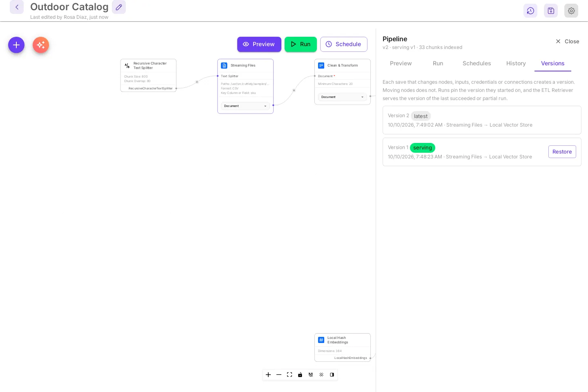Click 'Chunk Overlap: 80' in splitter node
The image size is (588, 392).
pos(137,81)
